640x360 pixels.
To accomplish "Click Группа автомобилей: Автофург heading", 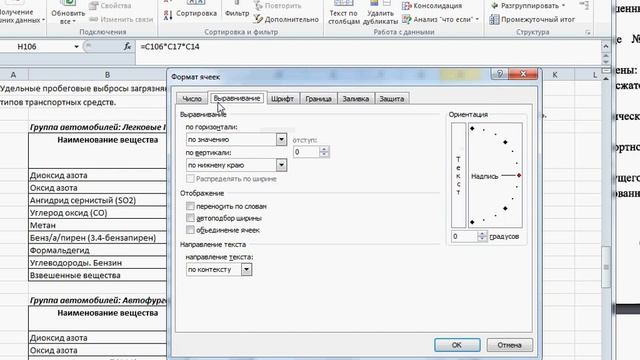I will coord(98,300).
